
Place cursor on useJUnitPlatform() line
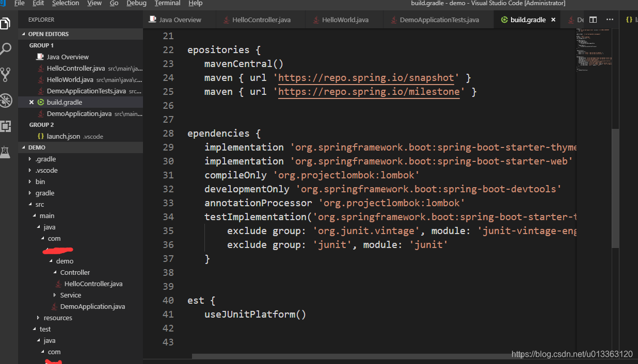pos(255,315)
